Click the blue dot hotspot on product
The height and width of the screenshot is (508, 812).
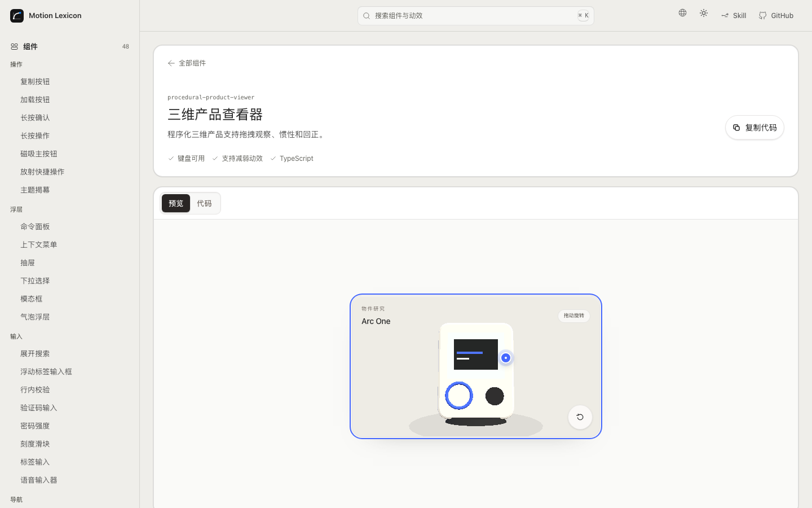506,358
